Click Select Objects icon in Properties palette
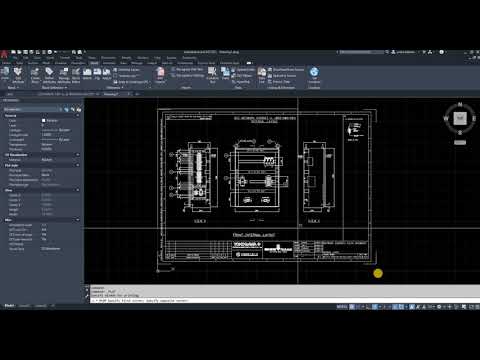The height and width of the screenshot is (360, 480). click(73, 109)
